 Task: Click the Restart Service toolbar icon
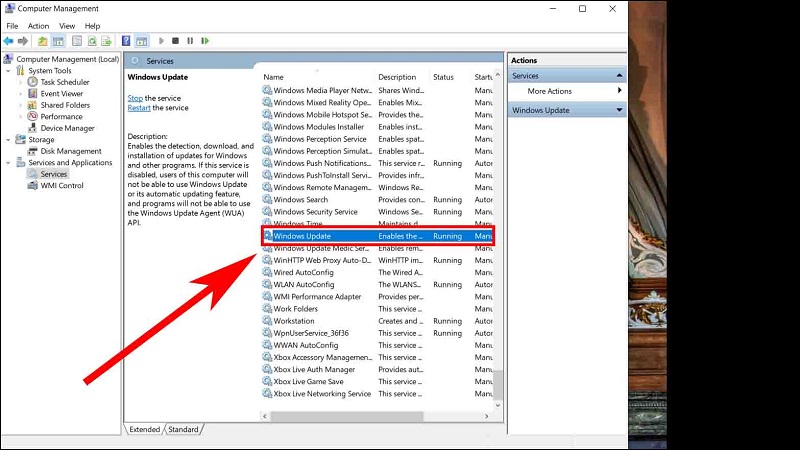pos(205,41)
